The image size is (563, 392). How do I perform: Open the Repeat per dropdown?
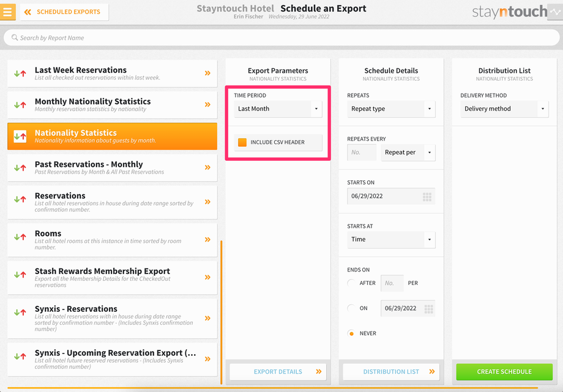[408, 152]
